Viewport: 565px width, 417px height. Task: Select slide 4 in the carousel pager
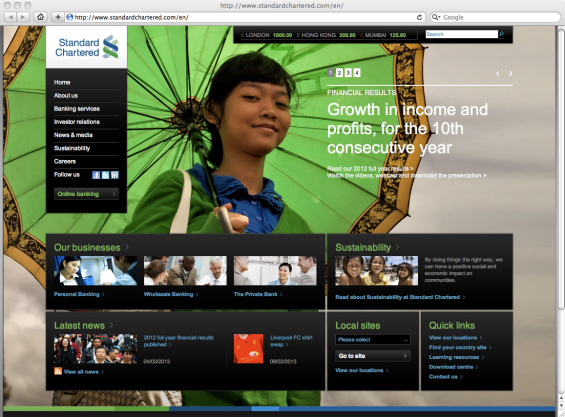pyautogui.click(x=357, y=73)
